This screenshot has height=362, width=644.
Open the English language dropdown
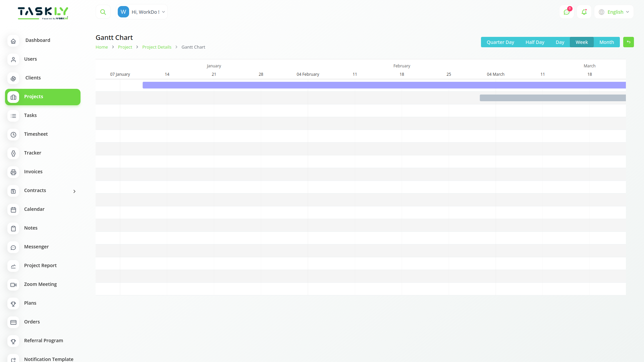click(x=613, y=12)
